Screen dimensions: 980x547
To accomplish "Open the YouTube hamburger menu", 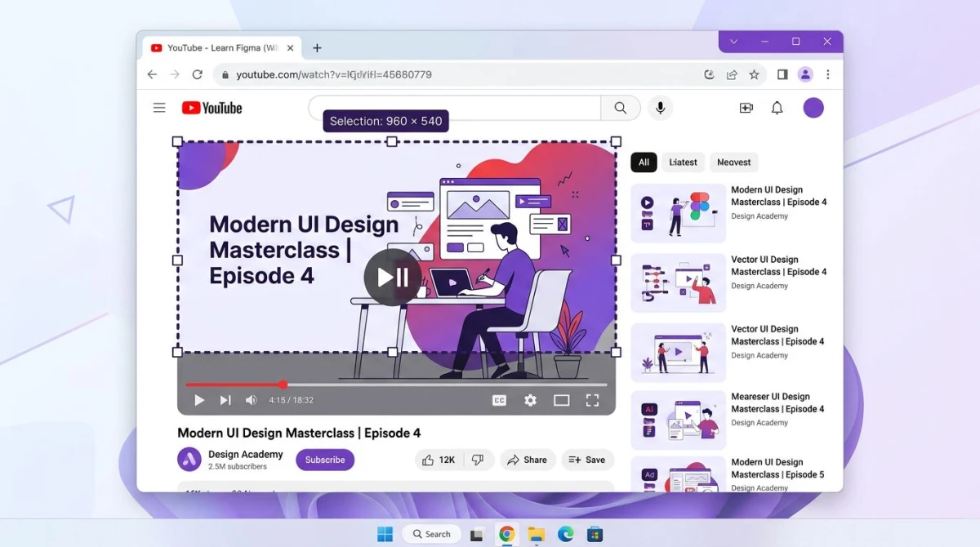I will coord(159,108).
